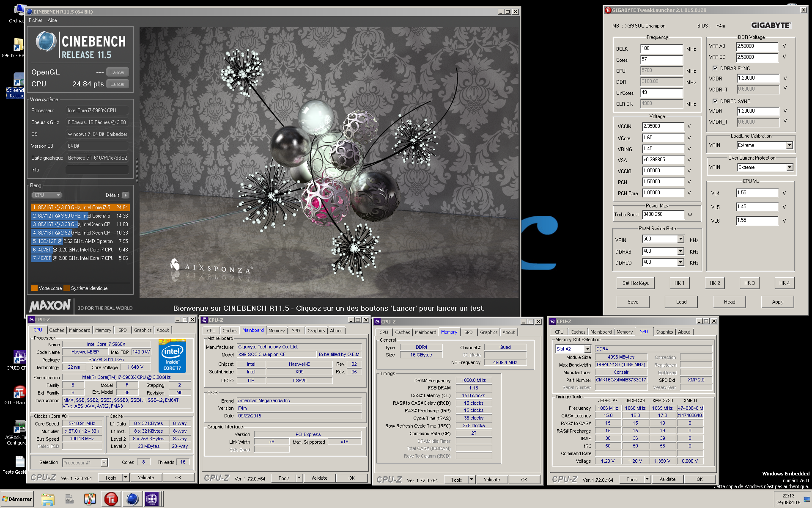Toggle the DDRAB SYNC checkbox

pyautogui.click(x=715, y=68)
